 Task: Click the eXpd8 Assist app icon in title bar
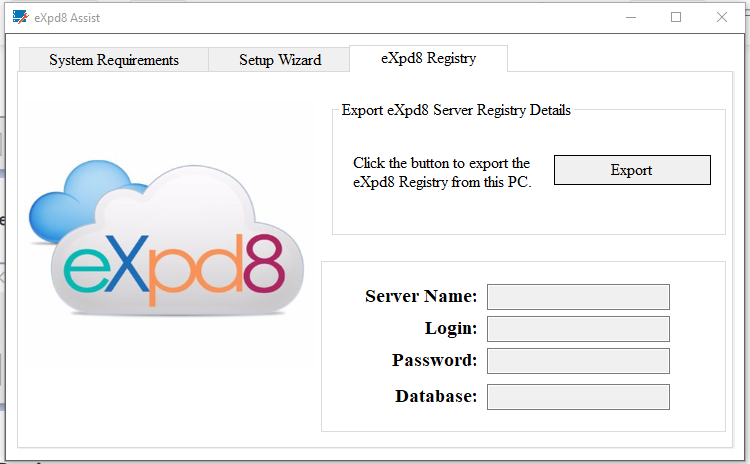coord(21,17)
